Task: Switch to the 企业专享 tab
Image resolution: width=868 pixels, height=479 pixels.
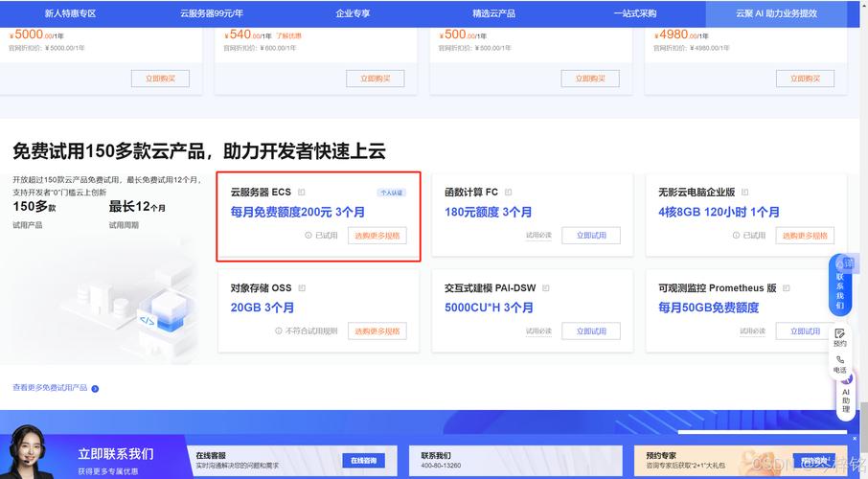Action: (x=353, y=13)
